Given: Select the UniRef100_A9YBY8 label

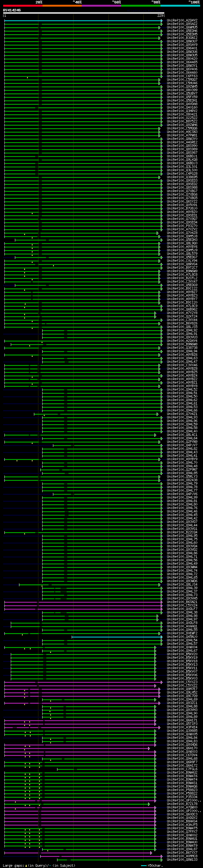Looking at the screenshot, I should [x=182, y=386].
